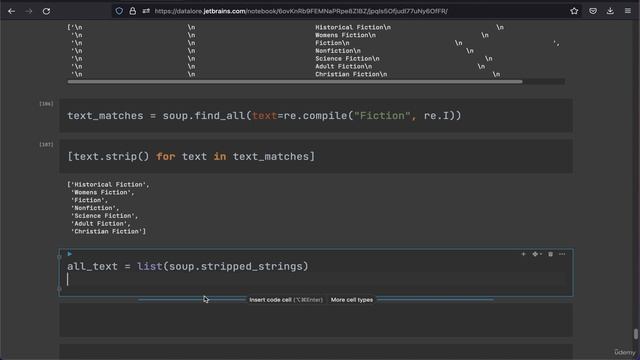The height and width of the screenshot is (360, 640).
Task: Add a cell using the plus icon
Action: pyautogui.click(x=523, y=254)
